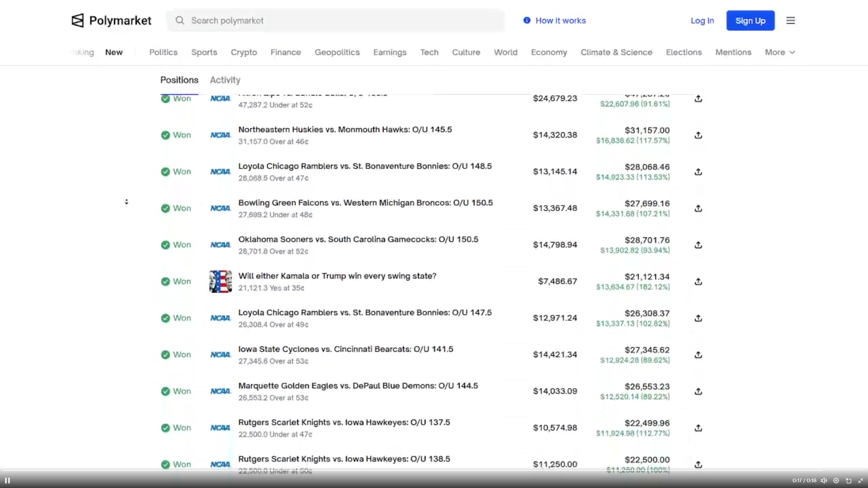
Task: Click the Sign Up button
Action: click(x=750, y=20)
